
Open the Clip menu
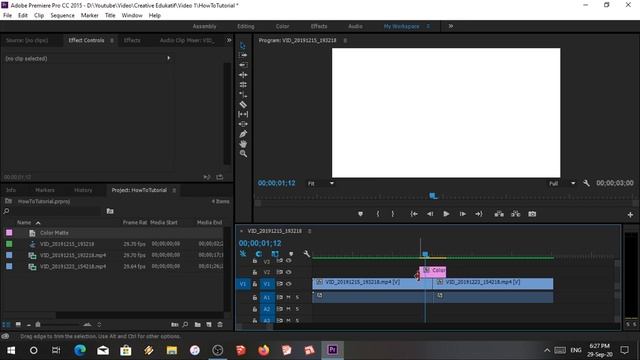(39, 15)
